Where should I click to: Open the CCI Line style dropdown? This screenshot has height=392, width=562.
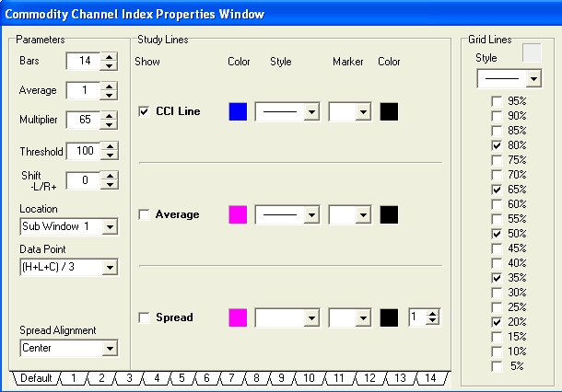click(x=311, y=111)
